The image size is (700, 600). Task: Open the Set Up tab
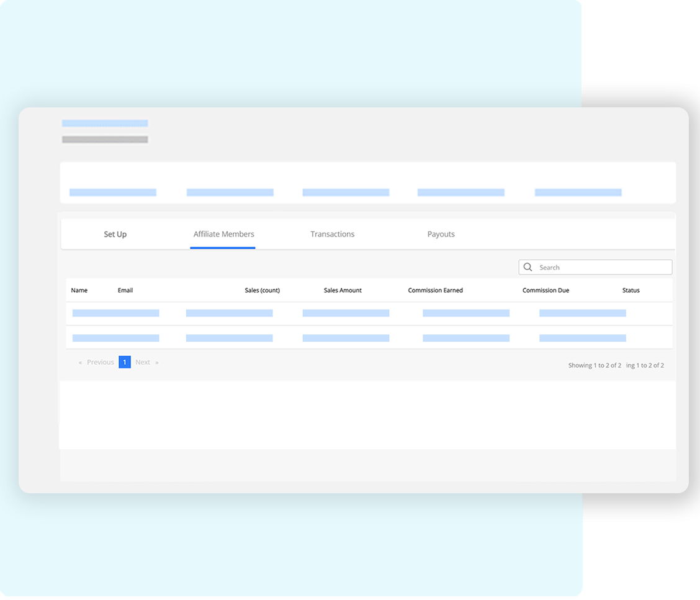(x=115, y=235)
